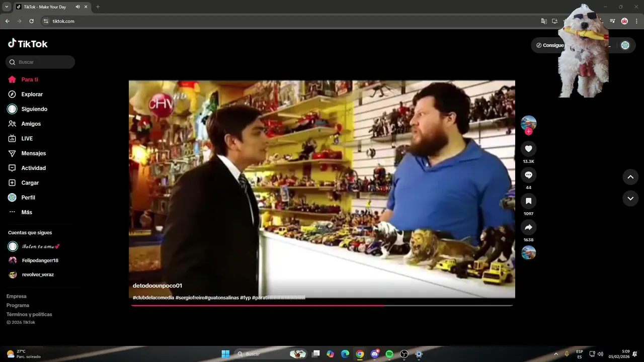Open the Amigos page

pyautogui.click(x=25, y=124)
